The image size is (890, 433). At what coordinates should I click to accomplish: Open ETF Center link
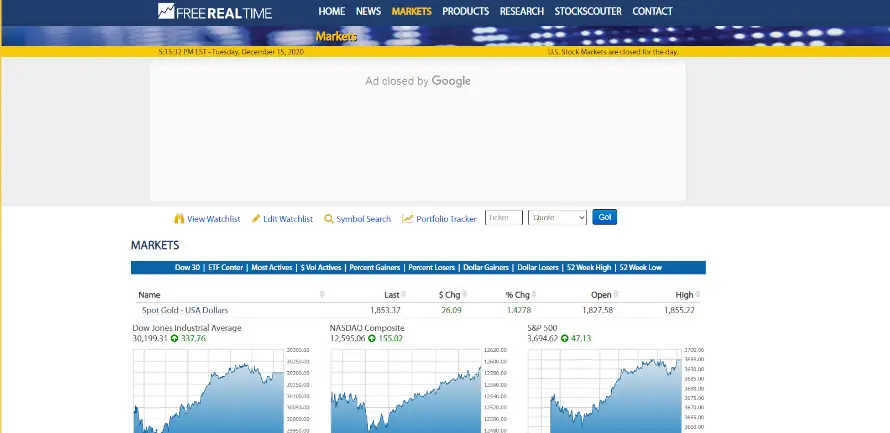point(225,267)
